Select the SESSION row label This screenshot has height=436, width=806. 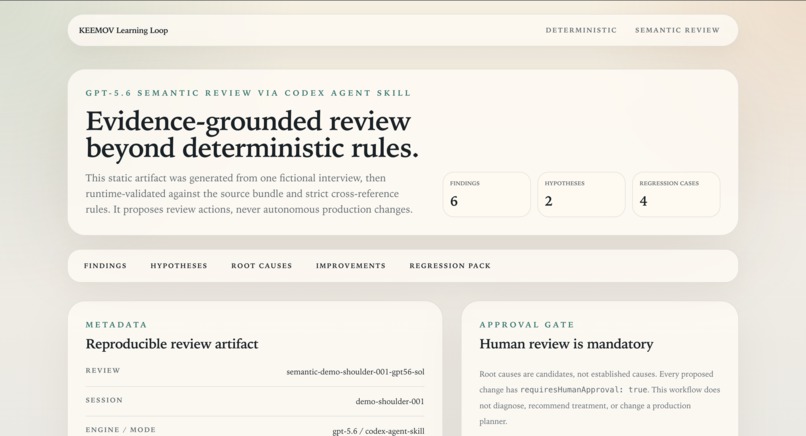104,400
